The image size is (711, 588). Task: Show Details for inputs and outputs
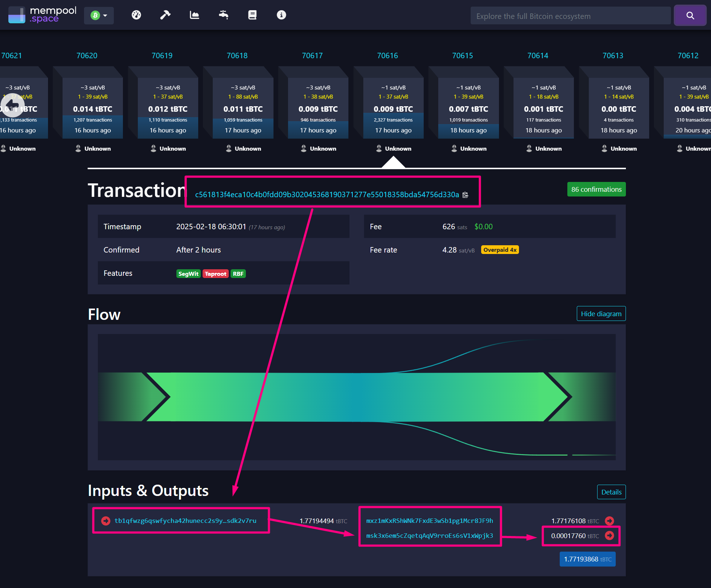611,492
